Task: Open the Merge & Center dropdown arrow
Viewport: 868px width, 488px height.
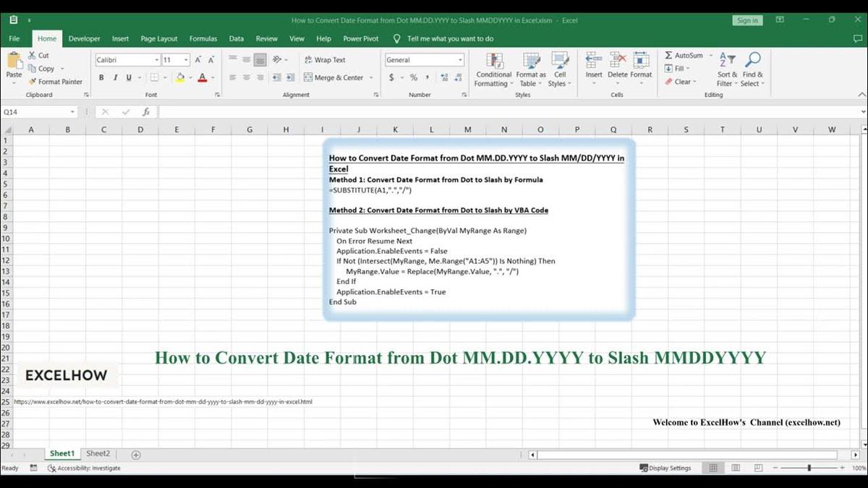Action: click(371, 77)
